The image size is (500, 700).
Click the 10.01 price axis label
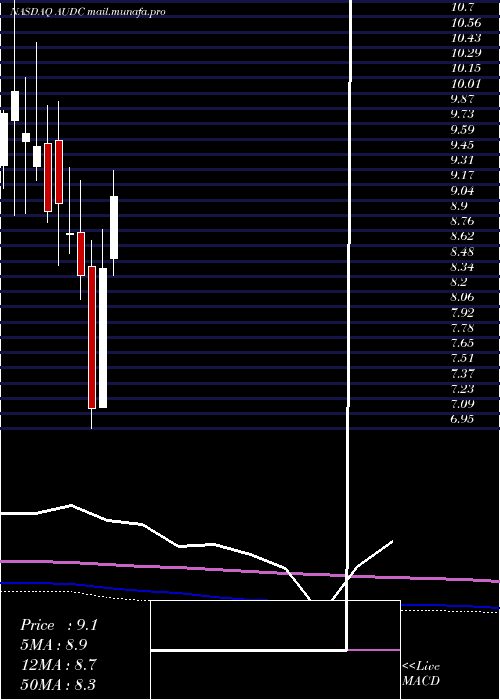[466, 83]
